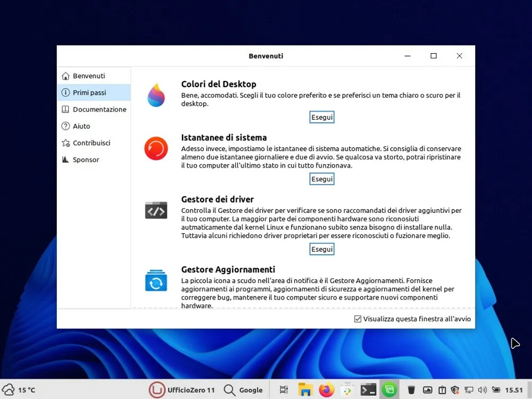
Task: Click the Gestore dei driver heading
Action: (218, 199)
